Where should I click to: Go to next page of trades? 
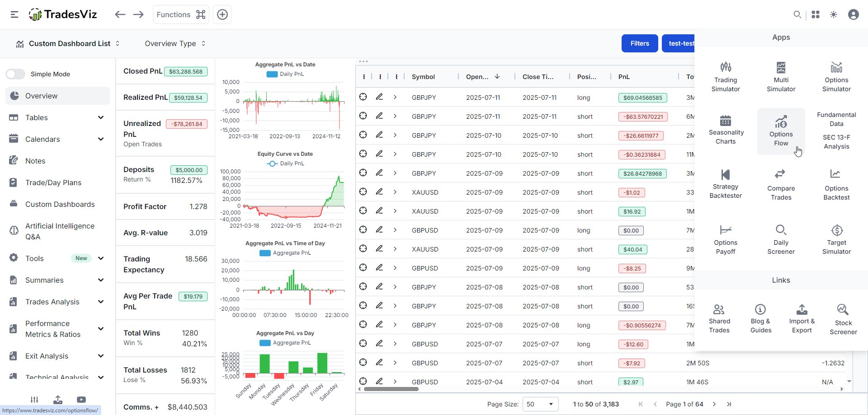[714, 404]
